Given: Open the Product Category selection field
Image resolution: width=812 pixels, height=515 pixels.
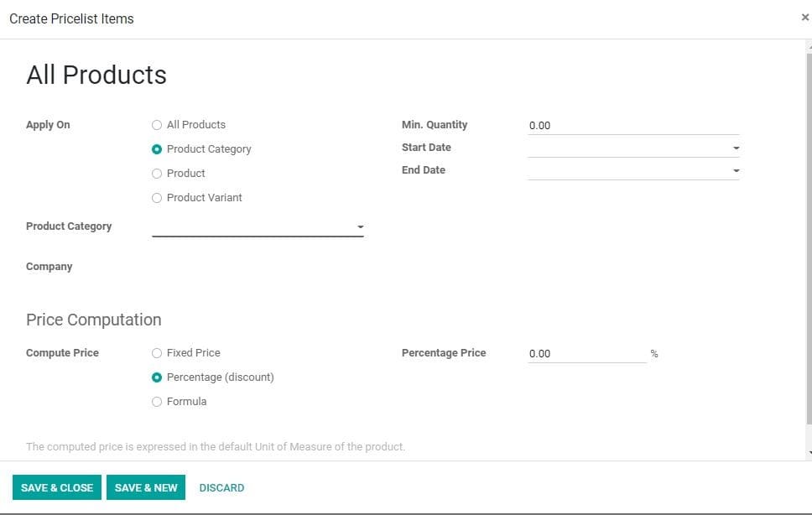Looking at the screenshot, I should coord(252,226).
